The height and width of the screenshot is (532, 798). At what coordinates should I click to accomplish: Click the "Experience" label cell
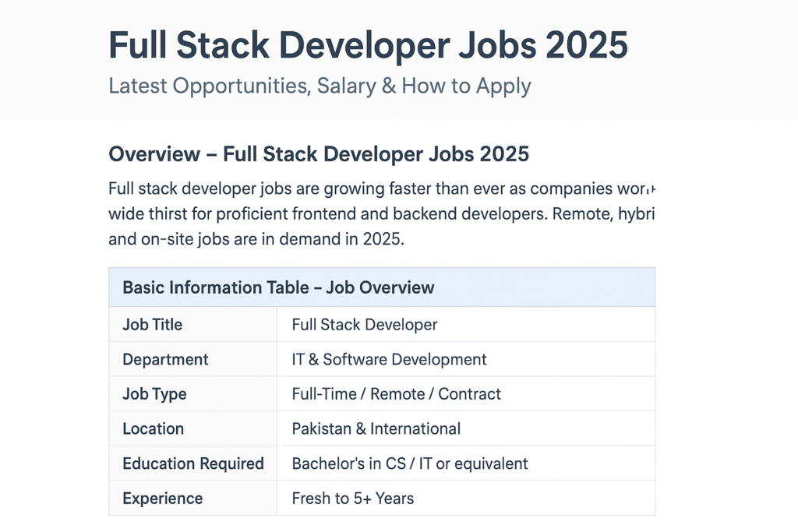tap(163, 499)
